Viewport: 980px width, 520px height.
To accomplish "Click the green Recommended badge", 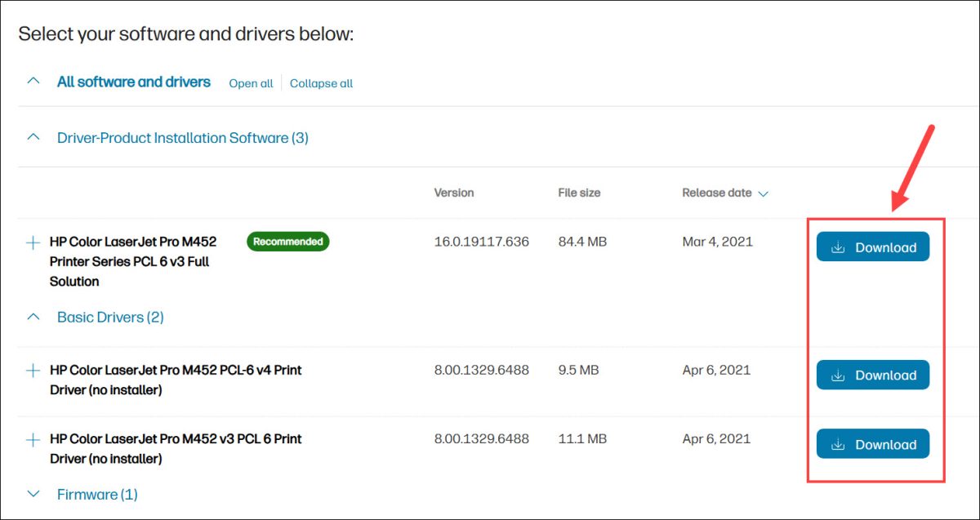I will pyautogui.click(x=287, y=242).
